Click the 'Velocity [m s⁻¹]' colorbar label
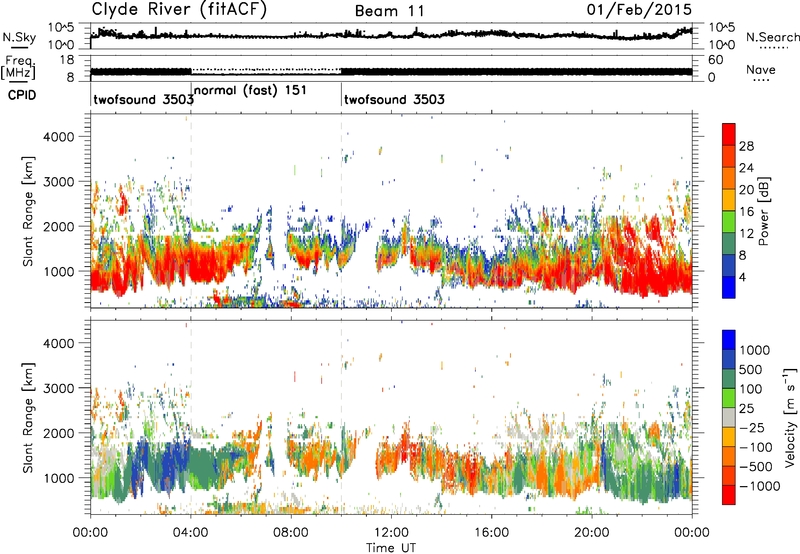 (x=789, y=417)
